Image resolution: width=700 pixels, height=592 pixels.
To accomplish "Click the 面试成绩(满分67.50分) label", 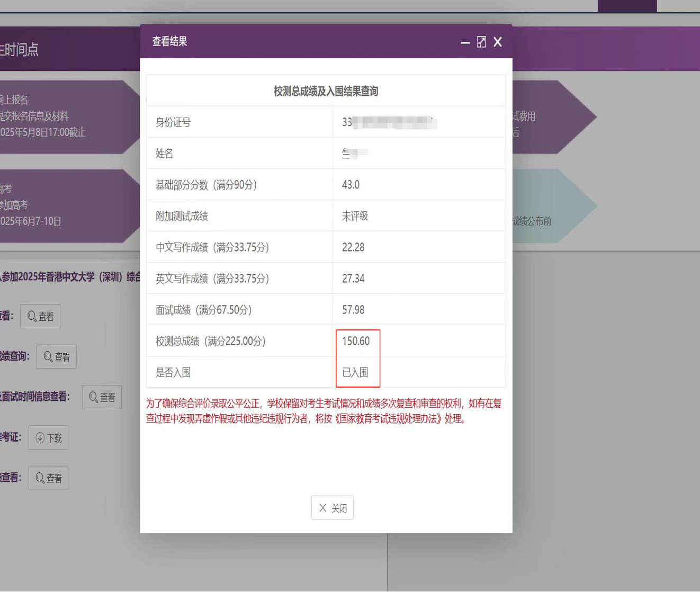I will coord(204,310).
